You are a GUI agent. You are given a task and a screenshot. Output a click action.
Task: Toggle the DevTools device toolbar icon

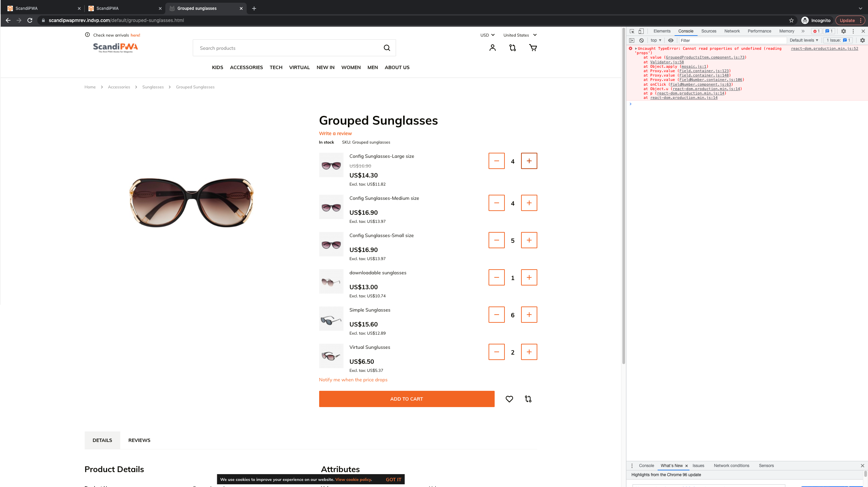tap(641, 31)
